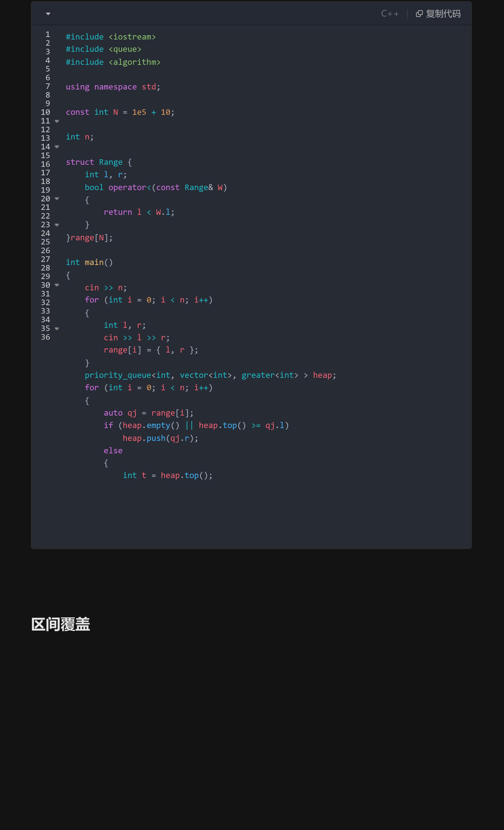Click the priority_queue declaration line

(210, 375)
